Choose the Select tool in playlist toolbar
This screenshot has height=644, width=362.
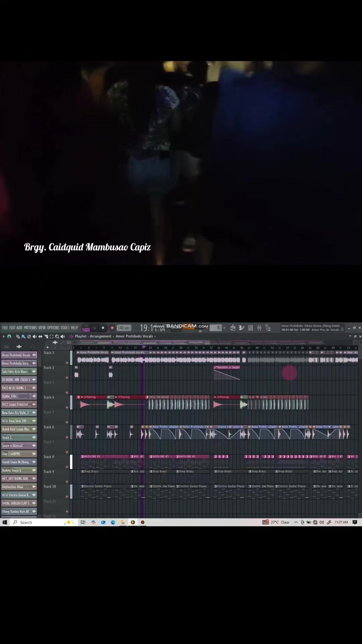coord(51,336)
